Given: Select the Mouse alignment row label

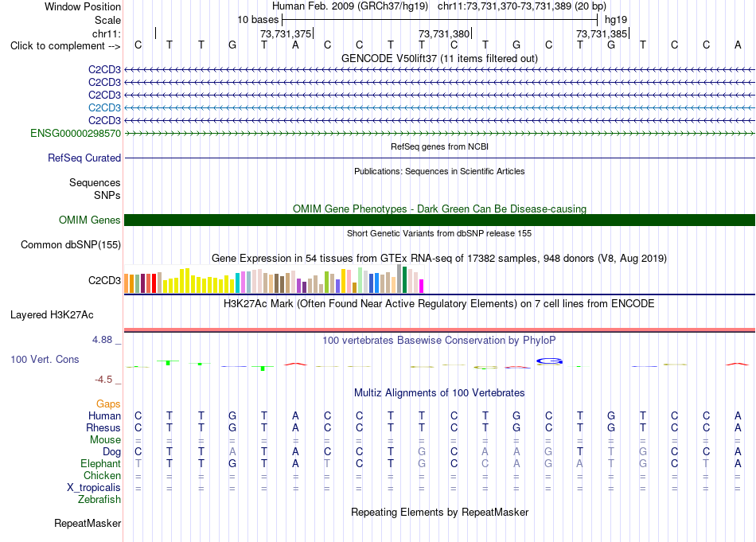Looking at the screenshot, I should (105, 440).
